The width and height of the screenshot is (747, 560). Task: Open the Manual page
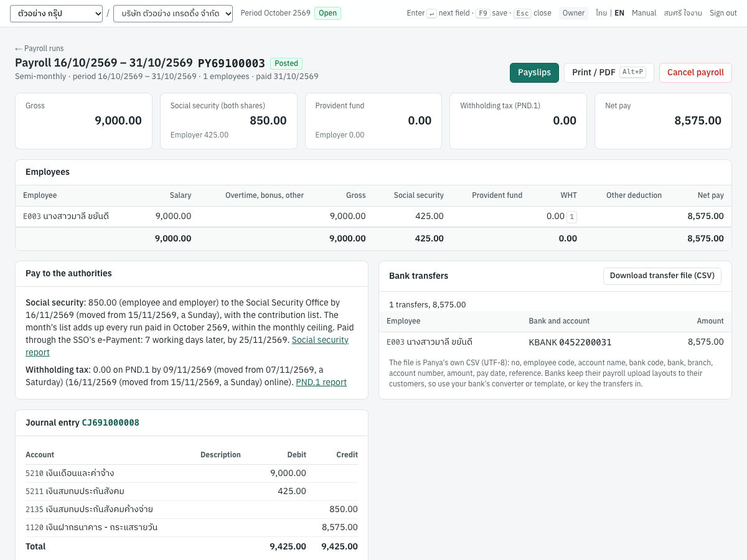644,13
